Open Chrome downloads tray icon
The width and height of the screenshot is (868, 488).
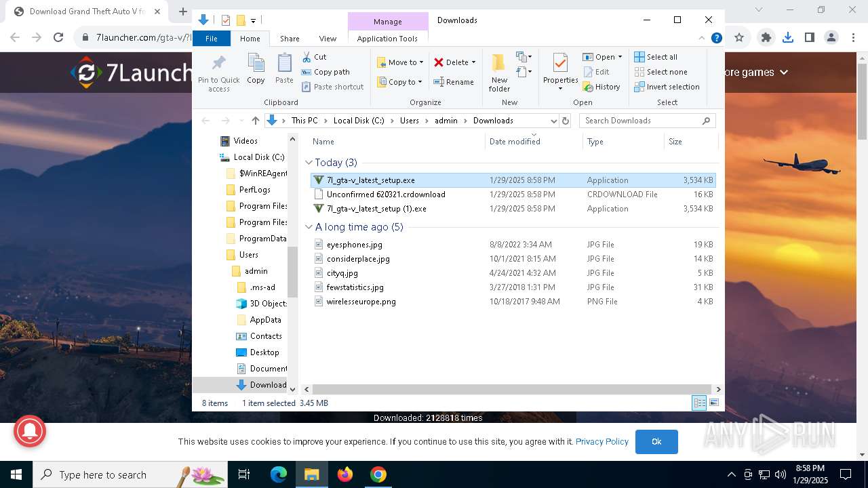(788, 38)
